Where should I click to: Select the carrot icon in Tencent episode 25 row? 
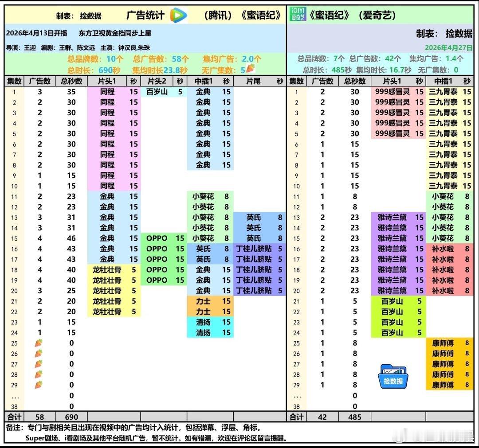pos(39,343)
